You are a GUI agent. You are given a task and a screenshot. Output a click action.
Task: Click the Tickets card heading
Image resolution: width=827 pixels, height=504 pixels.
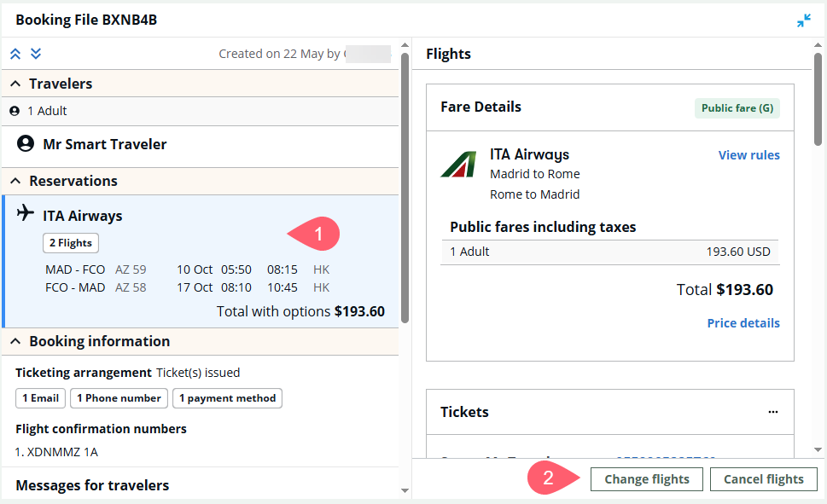464,412
